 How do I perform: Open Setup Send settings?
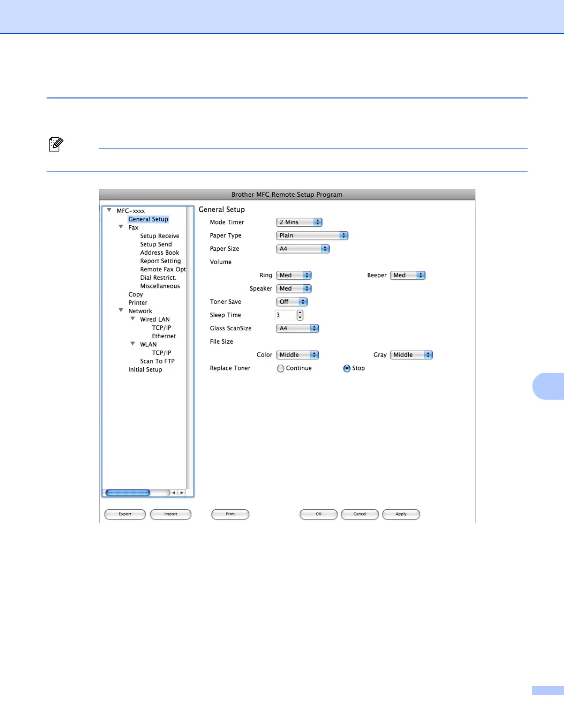(156, 244)
